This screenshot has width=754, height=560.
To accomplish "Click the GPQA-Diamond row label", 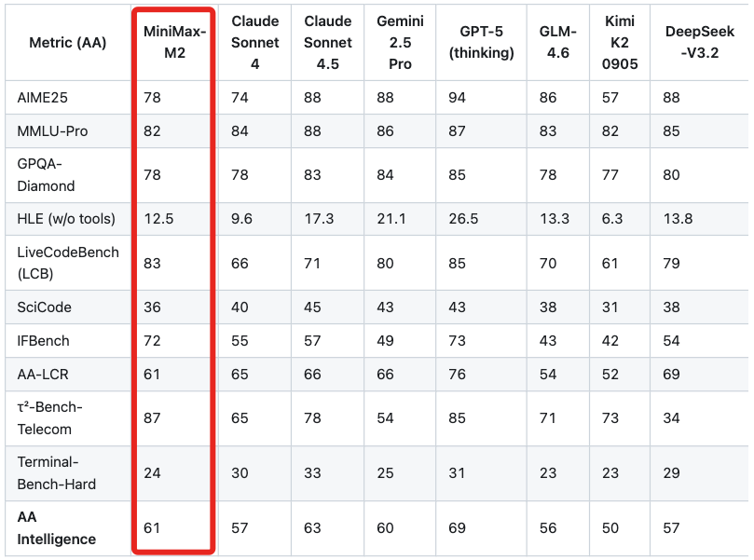I will (x=47, y=174).
